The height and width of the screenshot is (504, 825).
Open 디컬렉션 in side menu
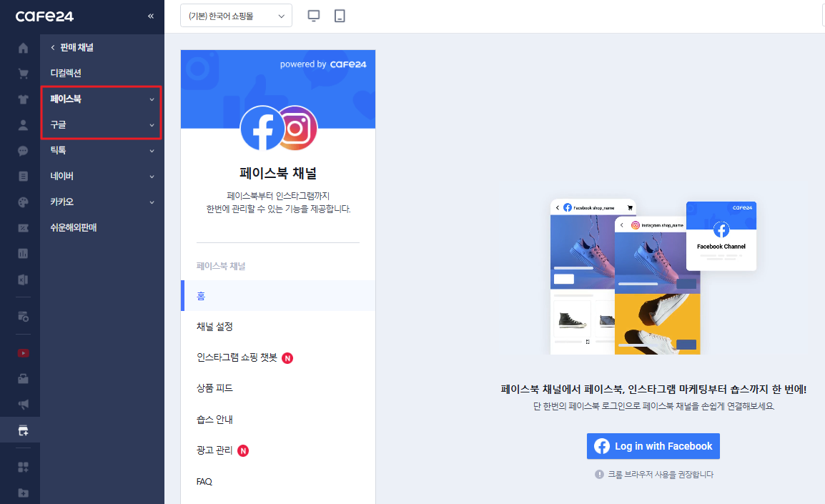pos(66,73)
